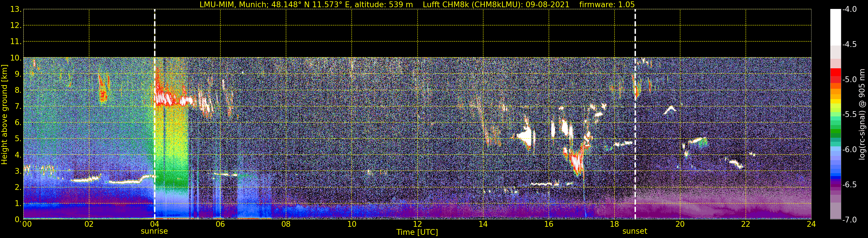Click the height axis tick '5.'

pos(18,139)
